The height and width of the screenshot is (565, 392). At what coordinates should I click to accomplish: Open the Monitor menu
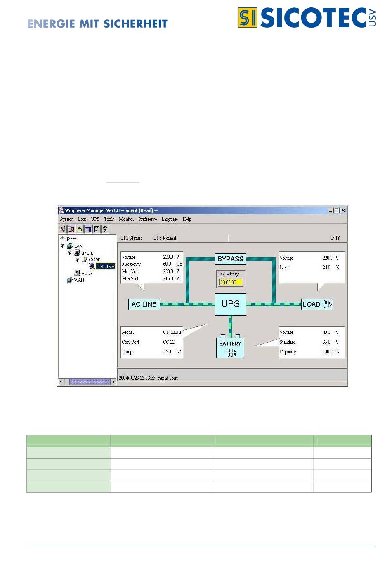127,220
